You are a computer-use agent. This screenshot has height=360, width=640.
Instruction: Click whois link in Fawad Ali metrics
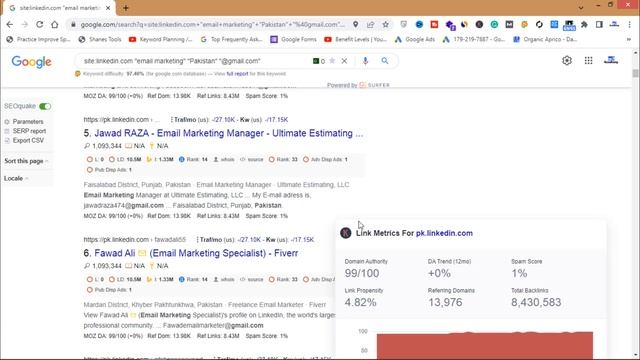coord(227,280)
